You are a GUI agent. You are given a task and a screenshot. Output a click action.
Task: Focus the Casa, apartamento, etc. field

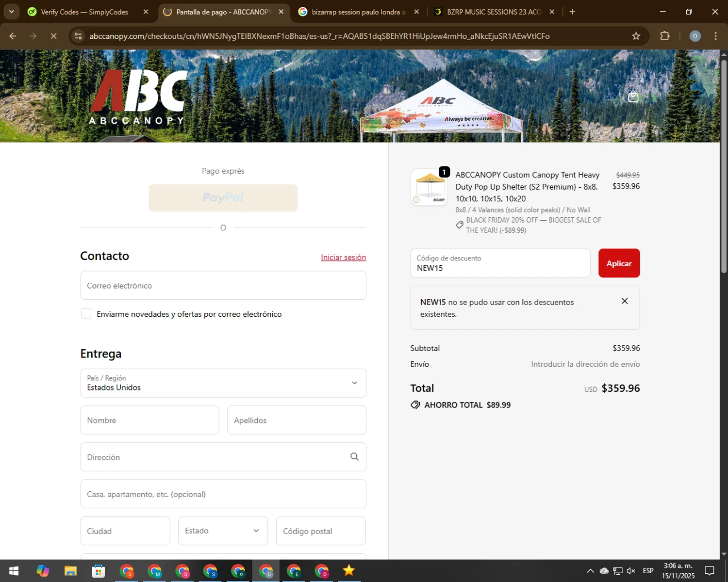coord(223,494)
